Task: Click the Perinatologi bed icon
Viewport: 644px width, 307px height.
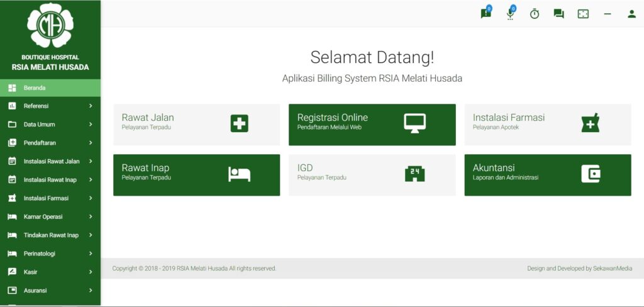Action: [x=13, y=254]
